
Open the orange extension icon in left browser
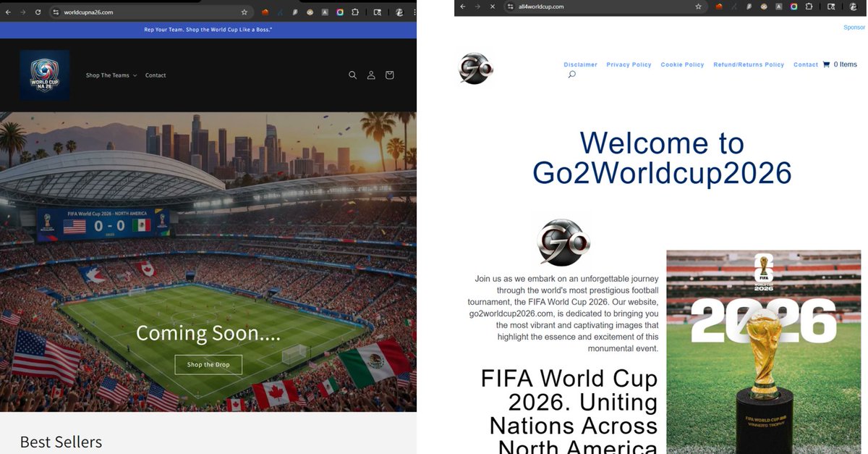tap(265, 12)
